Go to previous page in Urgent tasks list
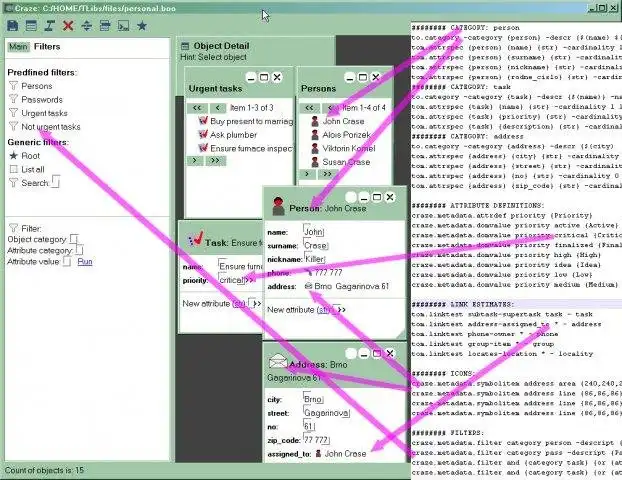Image resolution: width=622 pixels, height=480 pixels. click(217, 108)
